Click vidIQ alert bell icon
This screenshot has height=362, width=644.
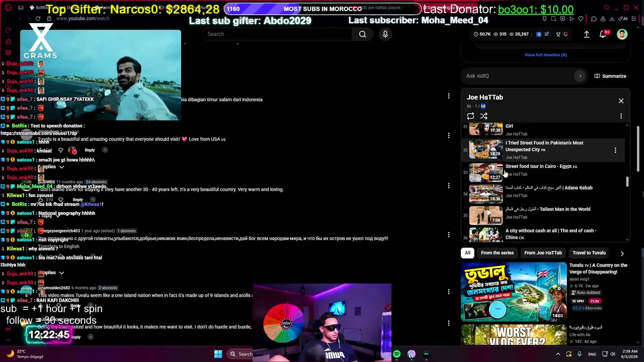click(x=566, y=34)
